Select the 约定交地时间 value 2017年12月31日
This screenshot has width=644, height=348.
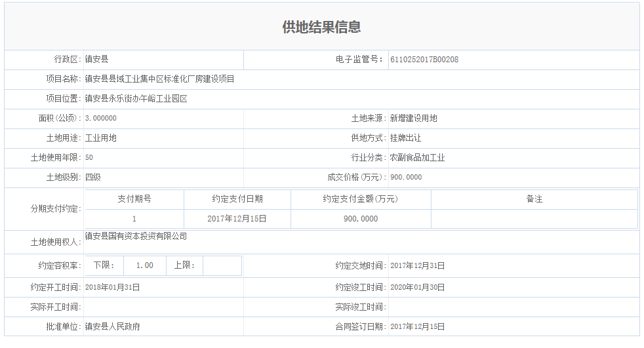point(417,266)
